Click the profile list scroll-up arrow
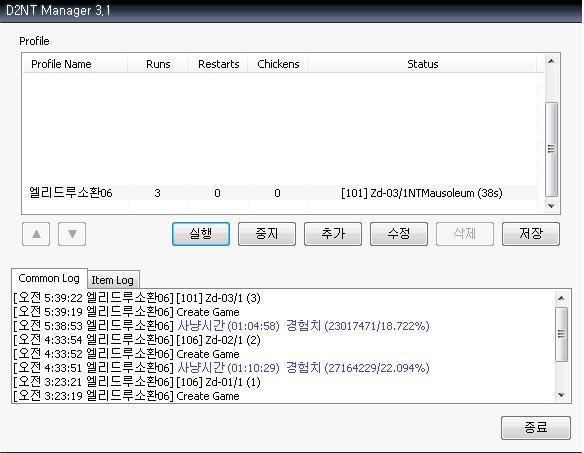 click(x=552, y=61)
